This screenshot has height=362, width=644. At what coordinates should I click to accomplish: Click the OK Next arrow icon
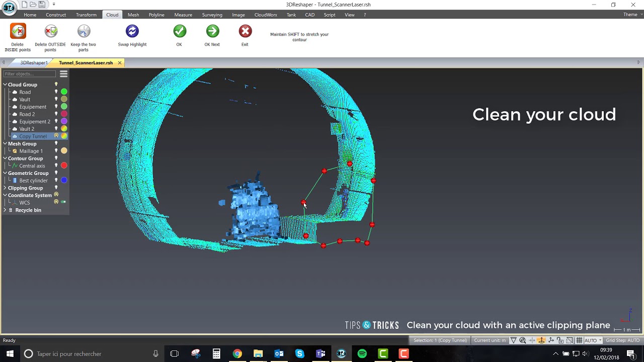tap(212, 31)
